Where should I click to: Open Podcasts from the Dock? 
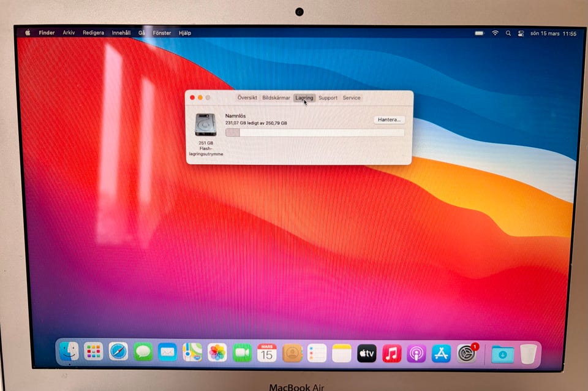(x=417, y=354)
